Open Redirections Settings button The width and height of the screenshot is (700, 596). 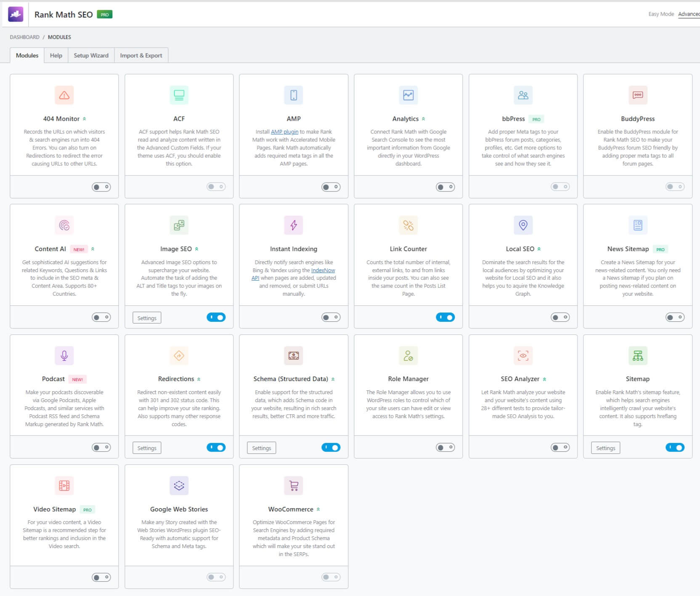(x=147, y=448)
